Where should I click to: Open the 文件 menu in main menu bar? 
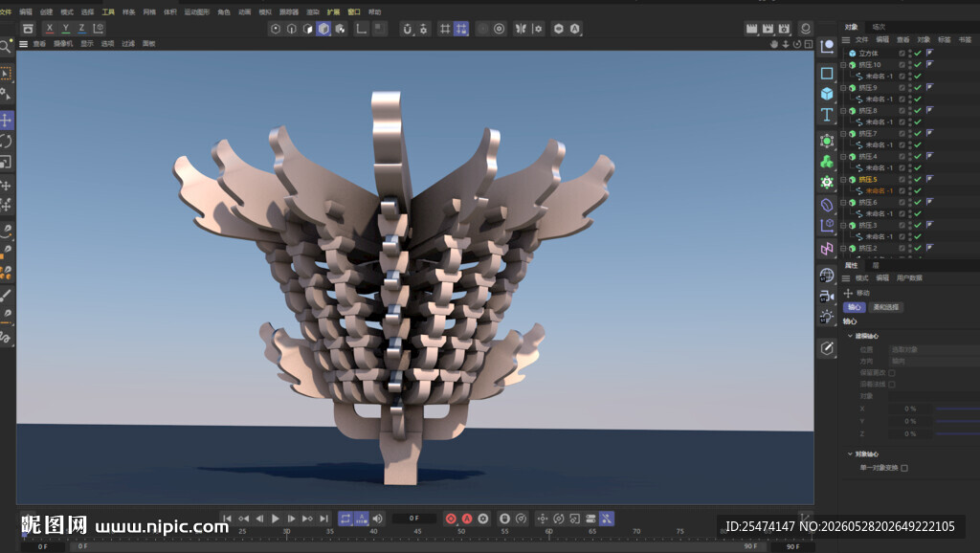point(6,11)
